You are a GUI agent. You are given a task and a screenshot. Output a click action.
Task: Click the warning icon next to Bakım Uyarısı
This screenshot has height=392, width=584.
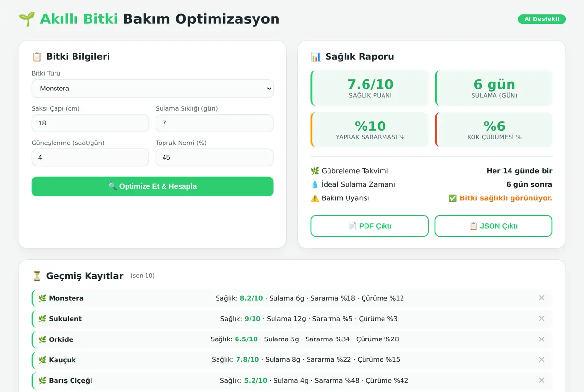315,198
